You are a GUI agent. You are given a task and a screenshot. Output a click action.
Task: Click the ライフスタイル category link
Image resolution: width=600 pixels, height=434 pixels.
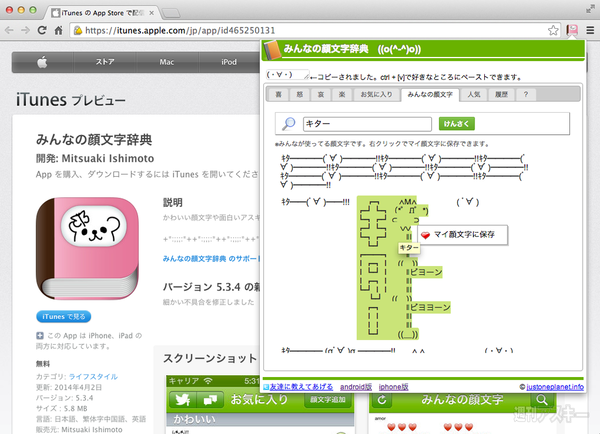point(93,377)
